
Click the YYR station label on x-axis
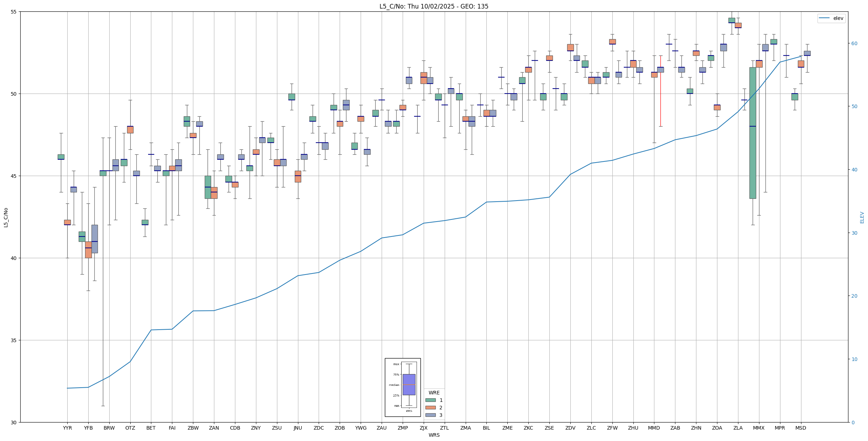67,428
